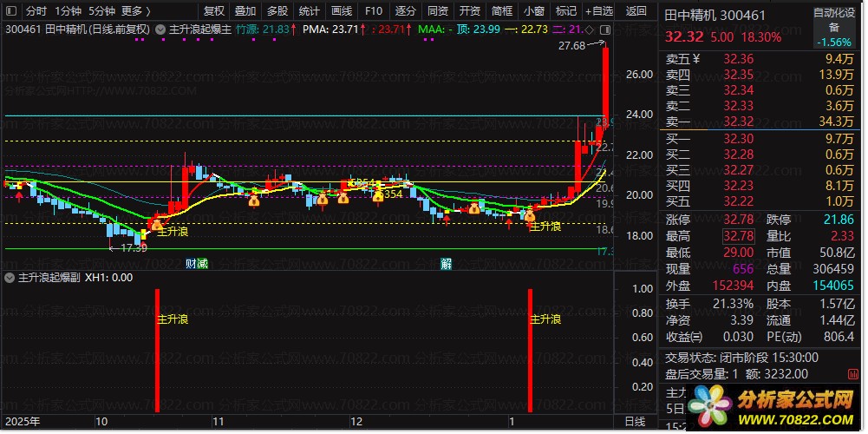868x434 pixels.
Task: Open the 统计 tool
Action: (x=309, y=10)
